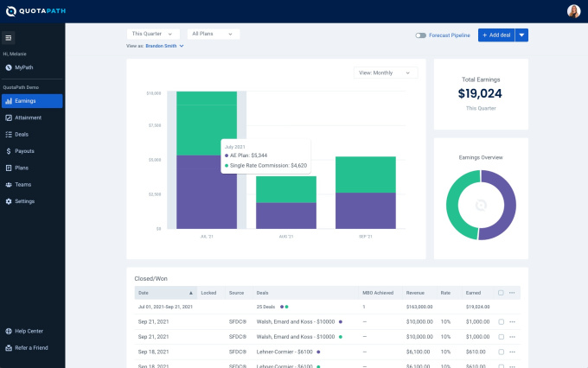Open Payouts dollar icon in sidebar
The height and width of the screenshot is (368, 588).
[x=9, y=151]
